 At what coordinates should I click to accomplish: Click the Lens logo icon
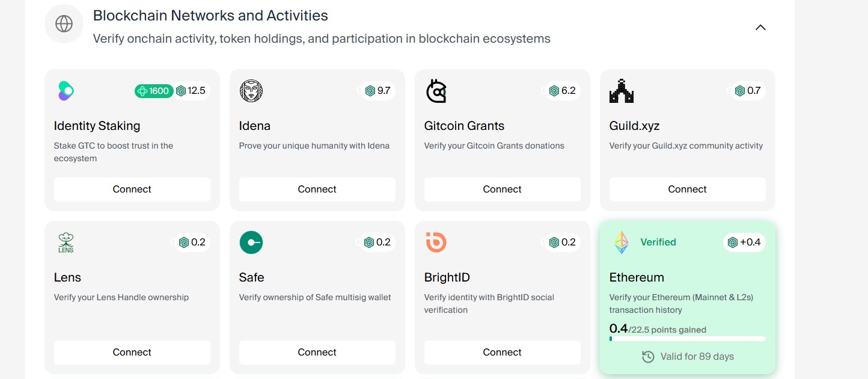click(66, 242)
